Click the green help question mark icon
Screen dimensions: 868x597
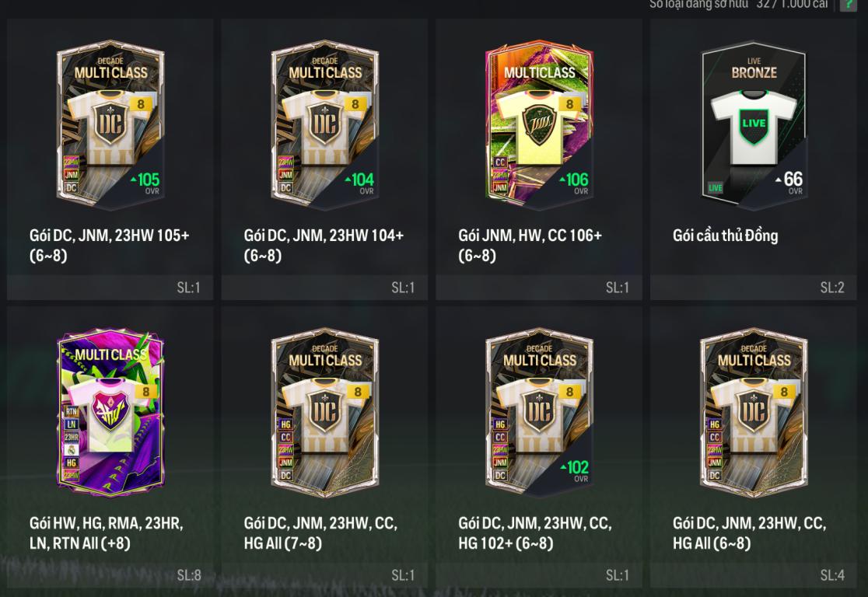point(848,5)
